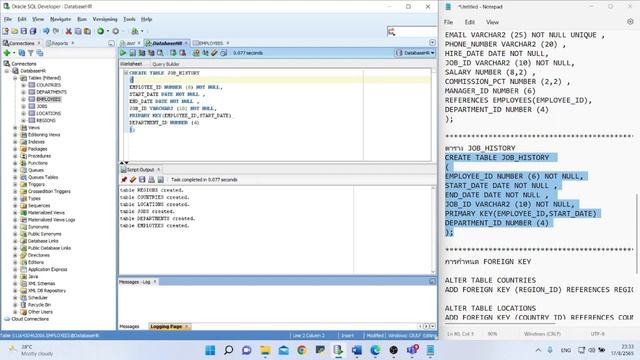Open Search from the taskbar magnifier

(x=229, y=350)
